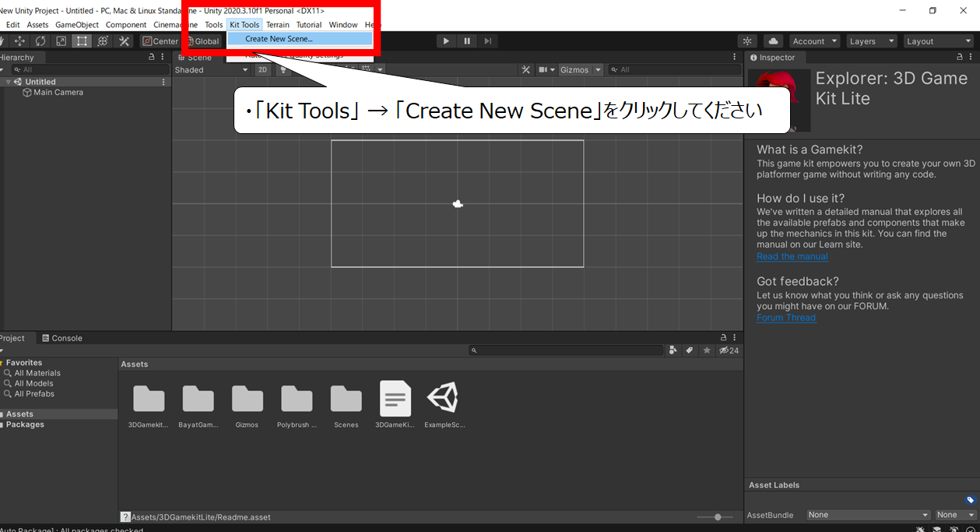The height and width of the screenshot is (532, 980).
Task: Open the cloud services icon
Action: [773, 41]
